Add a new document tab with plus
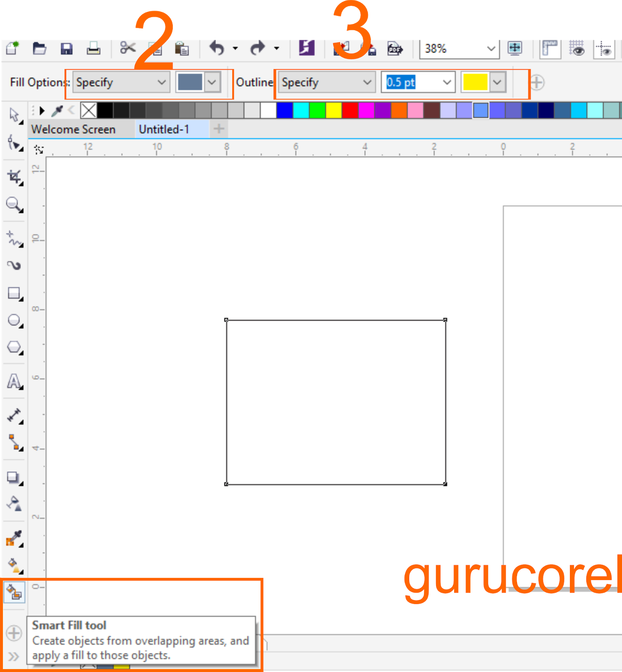Viewport: 622px width, 672px height. [219, 129]
